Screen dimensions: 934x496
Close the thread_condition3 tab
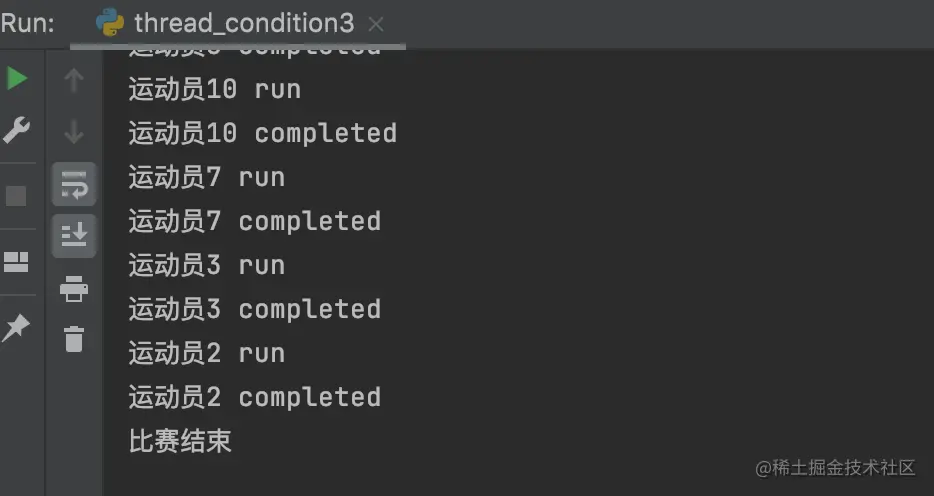pos(375,23)
